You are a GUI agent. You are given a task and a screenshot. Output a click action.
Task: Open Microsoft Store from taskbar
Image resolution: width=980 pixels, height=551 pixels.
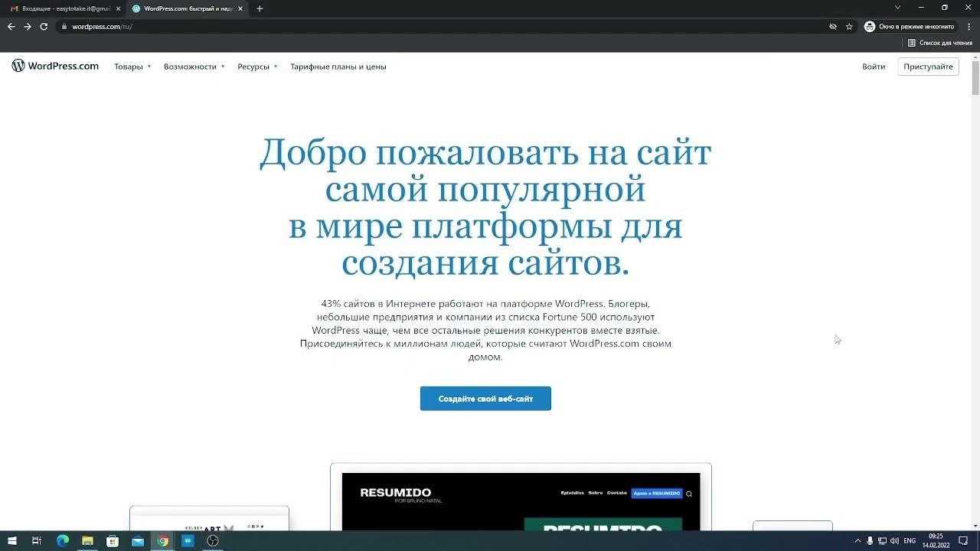[x=113, y=541]
